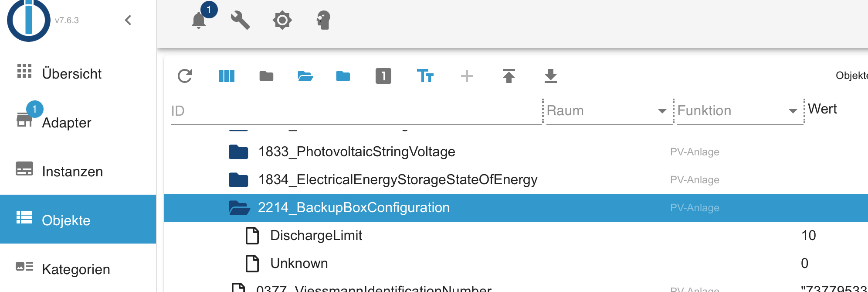Click the ID filter input field
868x292 pixels.
pos(356,111)
